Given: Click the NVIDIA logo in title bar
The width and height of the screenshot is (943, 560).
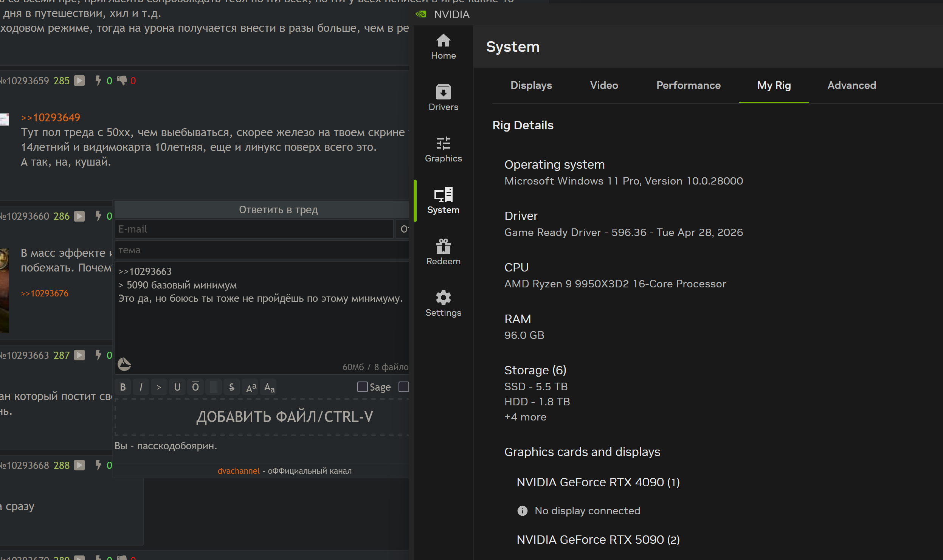Looking at the screenshot, I should (x=421, y=14).
